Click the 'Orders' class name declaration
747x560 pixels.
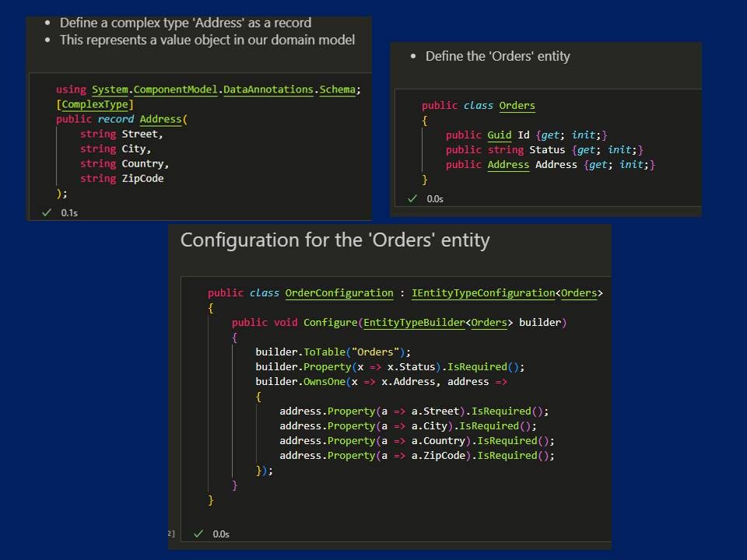pos(517,105)
